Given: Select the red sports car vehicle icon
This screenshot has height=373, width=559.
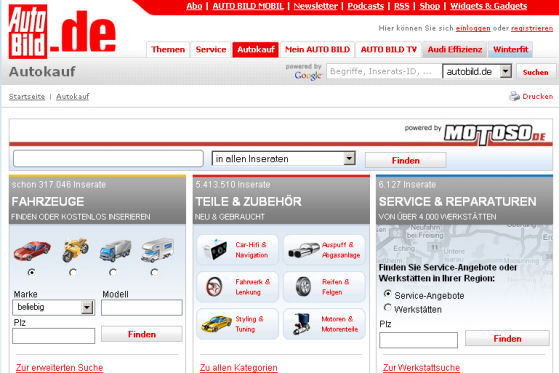Looking at the screenshot, I should (32, 250).
